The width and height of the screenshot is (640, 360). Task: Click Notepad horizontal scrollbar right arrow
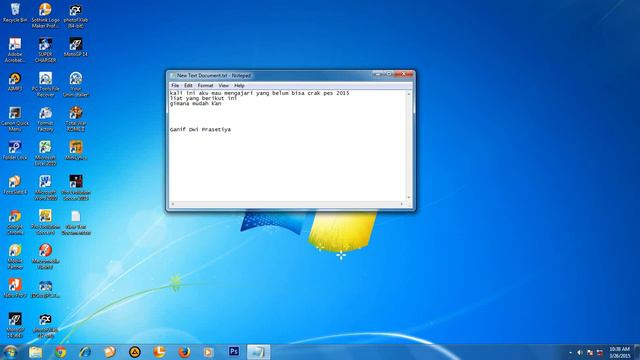[402, 204]
